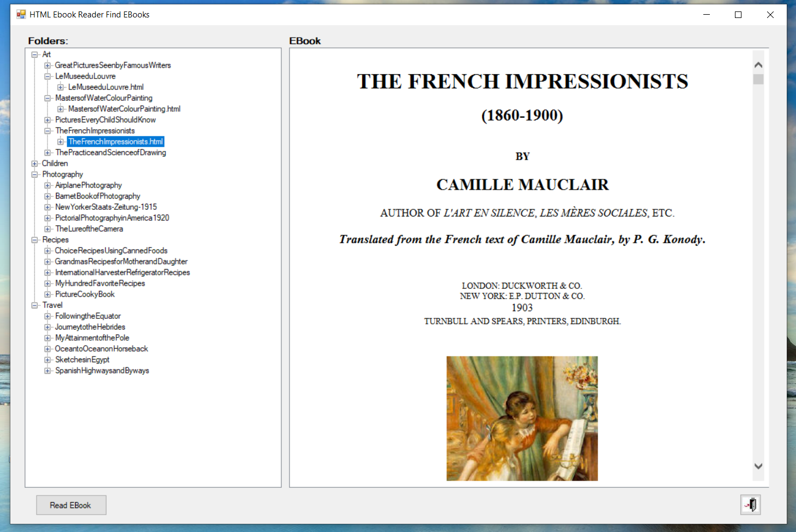Click the exit door icon button
Viewport: 796px width, 532px height.
coord(751,505)
